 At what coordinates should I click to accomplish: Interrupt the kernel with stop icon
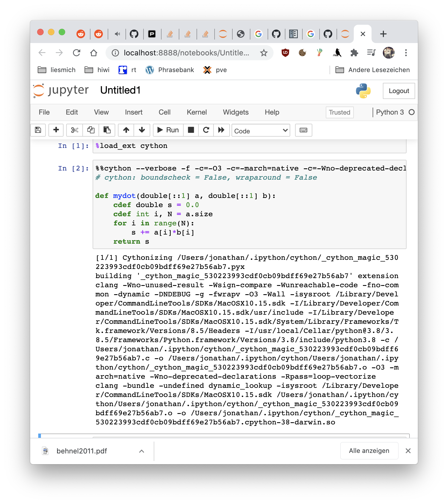[x=191, y=130]
